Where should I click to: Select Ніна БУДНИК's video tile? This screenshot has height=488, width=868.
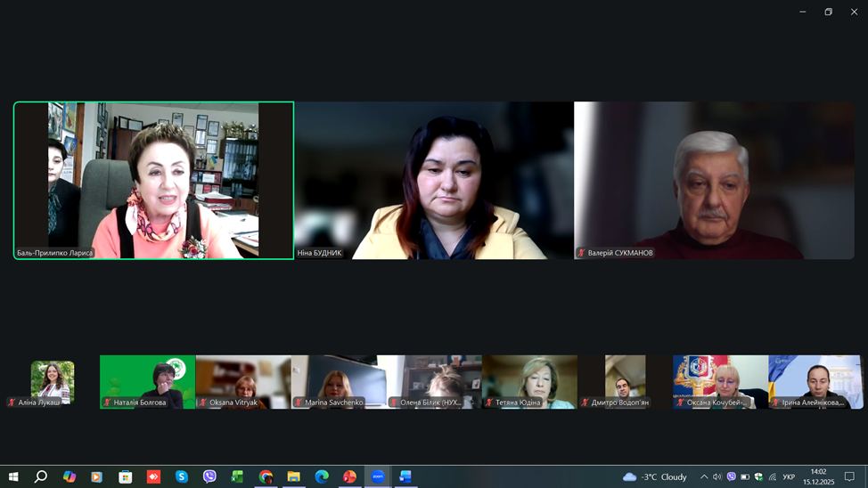[434, 180]
